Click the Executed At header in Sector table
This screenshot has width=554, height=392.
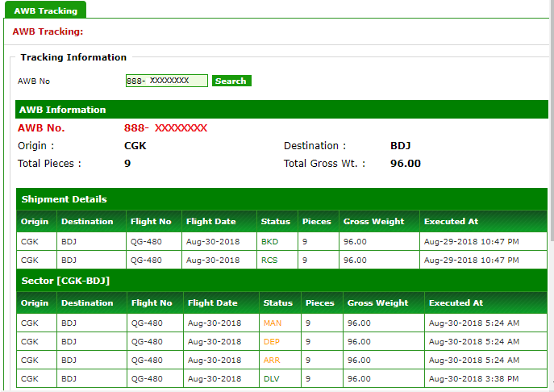[485, 303]
